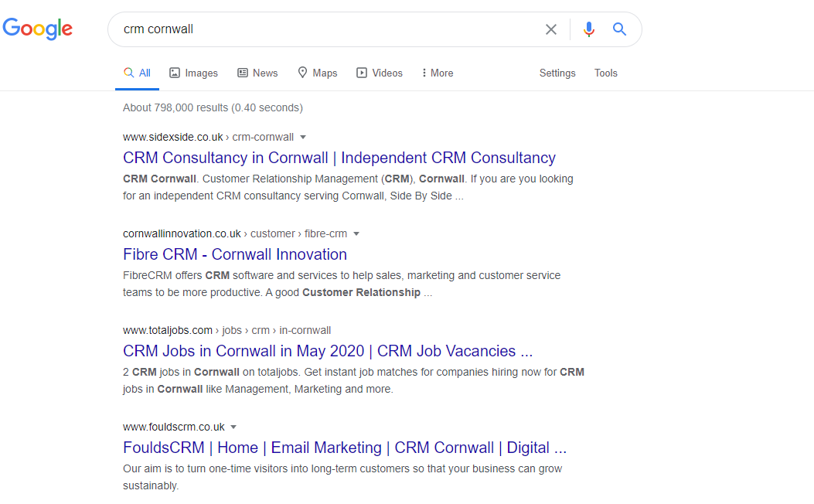Viewport: 814px width, 504px height.
Task: Open the More search categories menu
Action: point(437,73)
